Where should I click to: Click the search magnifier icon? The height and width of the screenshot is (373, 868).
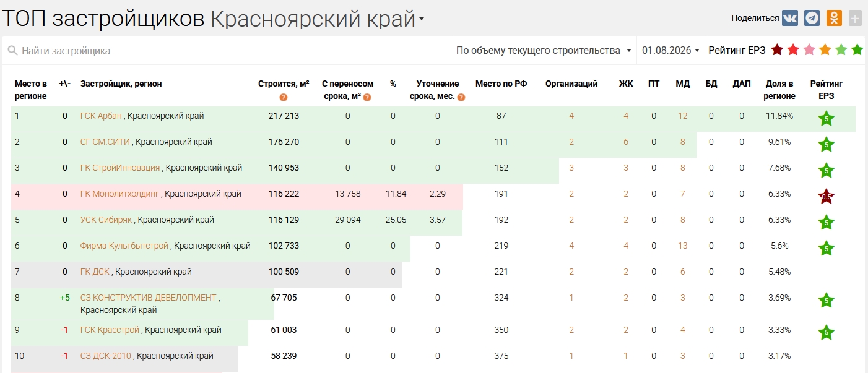coord(12,51)
